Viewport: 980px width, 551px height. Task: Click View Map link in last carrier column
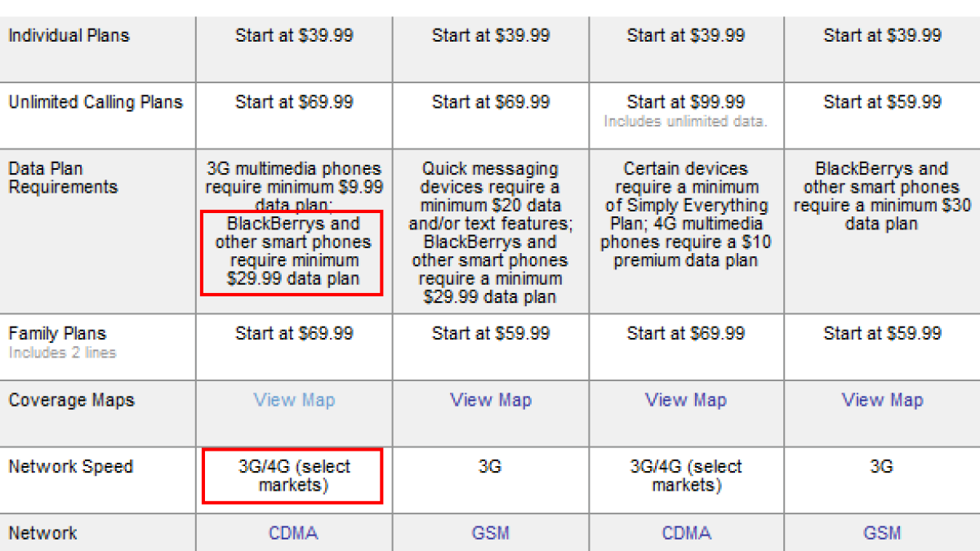(882, 400)
